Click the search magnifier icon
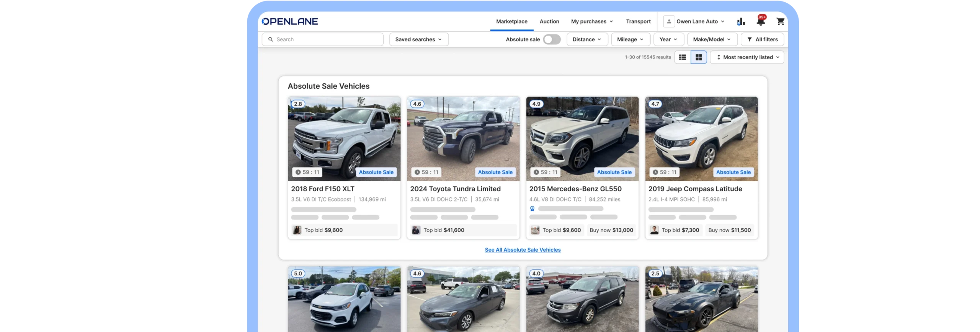Screen dimensions: 980x332 [x=270, y=39]
